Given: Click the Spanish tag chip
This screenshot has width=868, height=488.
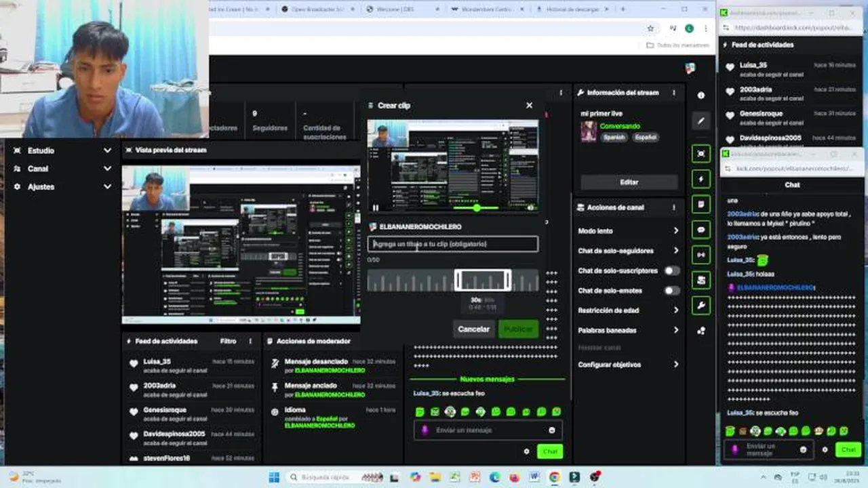Looking at the screenshot, I should pyautogui.click(x=614, y=138).
